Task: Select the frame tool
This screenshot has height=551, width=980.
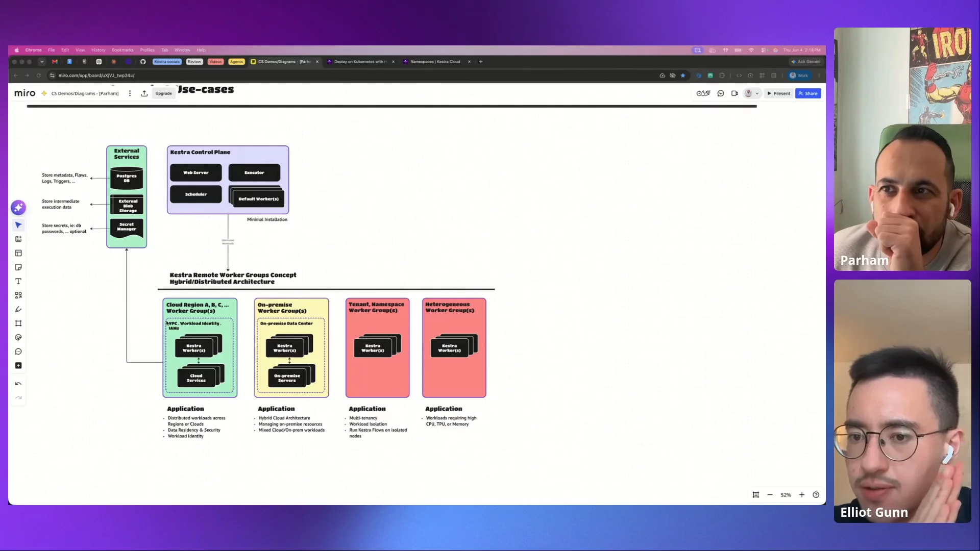Action: (18, 323)
